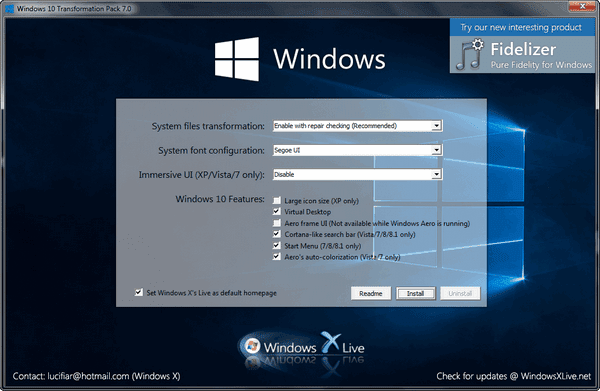The image size is (600, 391).
Task: Toggle Start Menu (7/8/8.1 only) checkbox
Action: pyautogui.click(x=277, y=246)
